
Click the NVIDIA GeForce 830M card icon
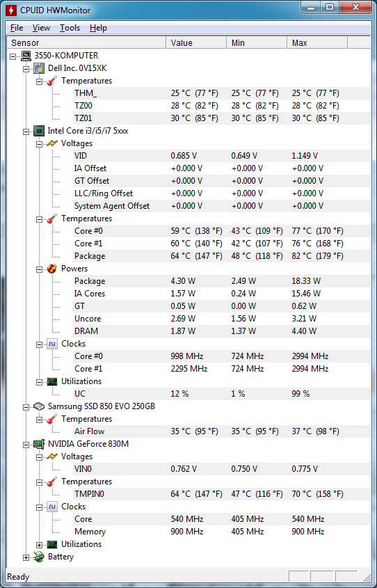point(39,444)
